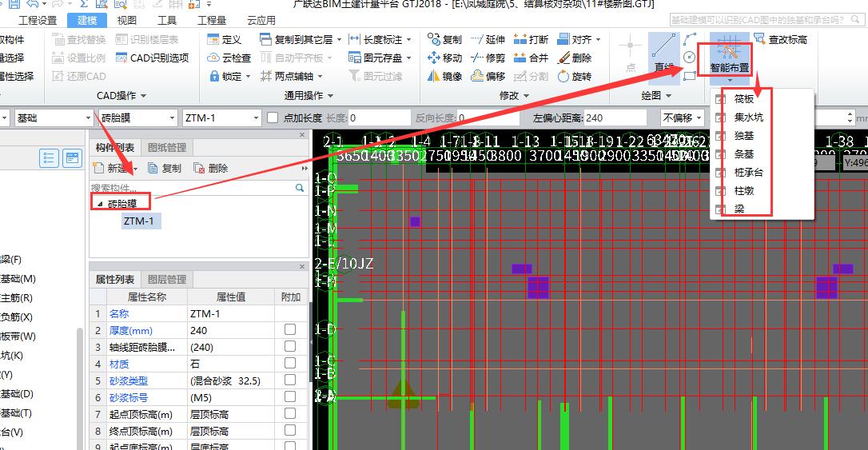
Task: Select the 直线 line drawing tool
Action: [x=663, y=54]
